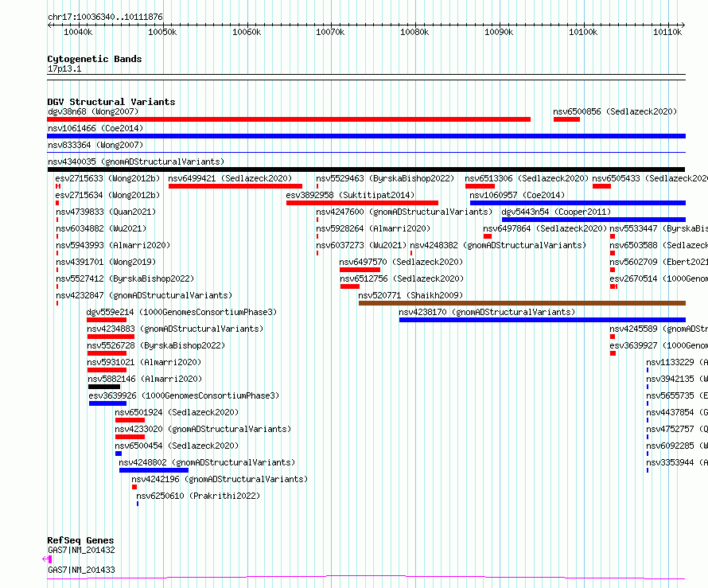
Task: Click the 17p13.1 cytogenetic band label
Action: [64, 68]
